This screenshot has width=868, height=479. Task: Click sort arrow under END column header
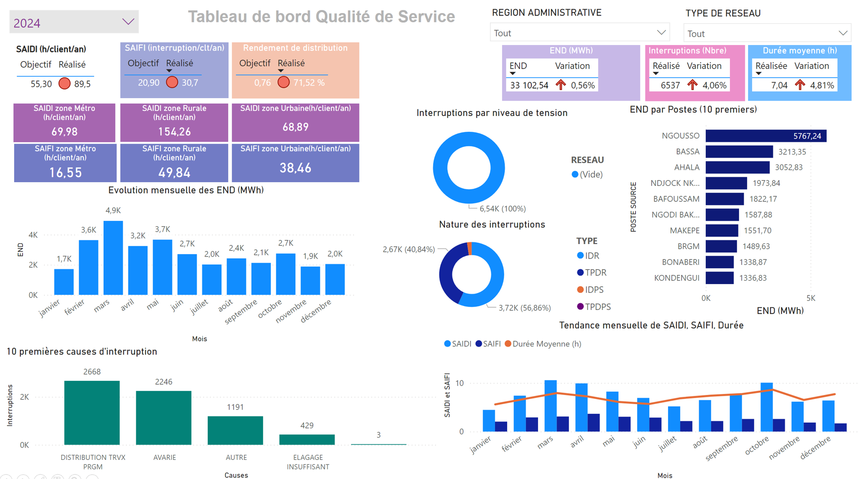(513, 74)
